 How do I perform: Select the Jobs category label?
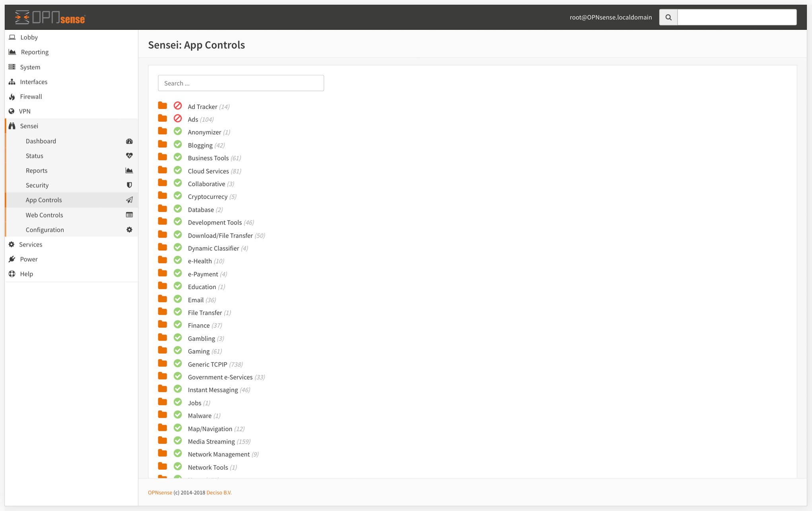194,403
